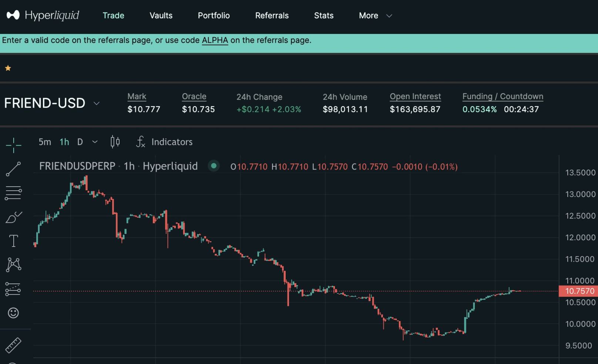
Task: Select the crosshair cursor tool
Action: (14, 145)
